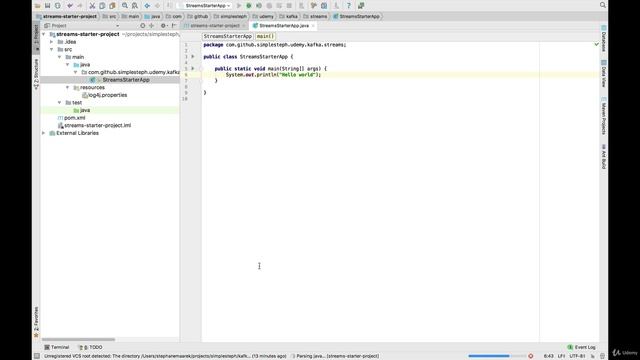Select the src breadcrumb item
The height and width of the screenshot is (360, 640).
[109, 16]
